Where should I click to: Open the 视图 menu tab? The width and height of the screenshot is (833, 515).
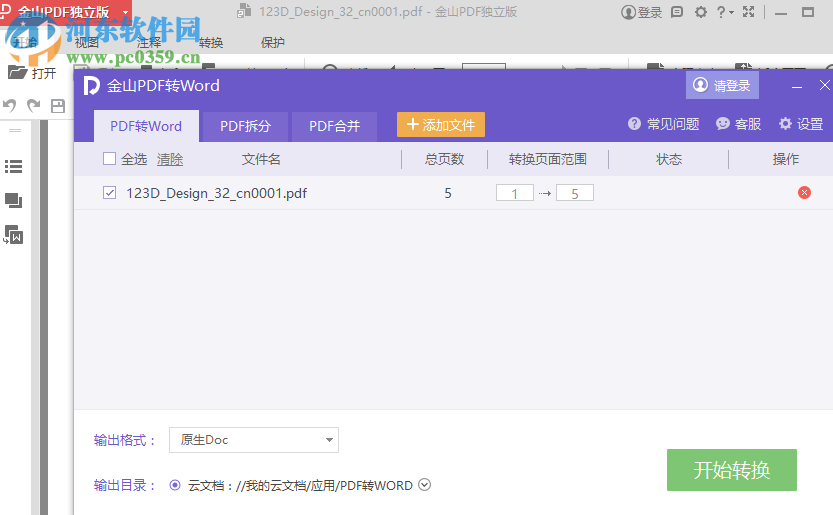(87, 43)
